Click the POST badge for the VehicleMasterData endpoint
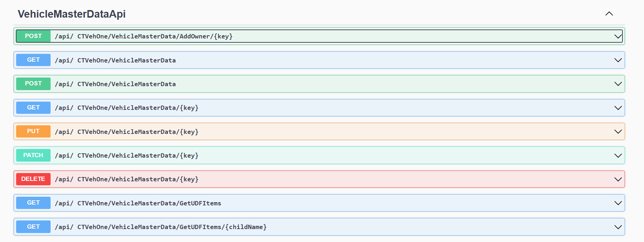 [33, 84]
